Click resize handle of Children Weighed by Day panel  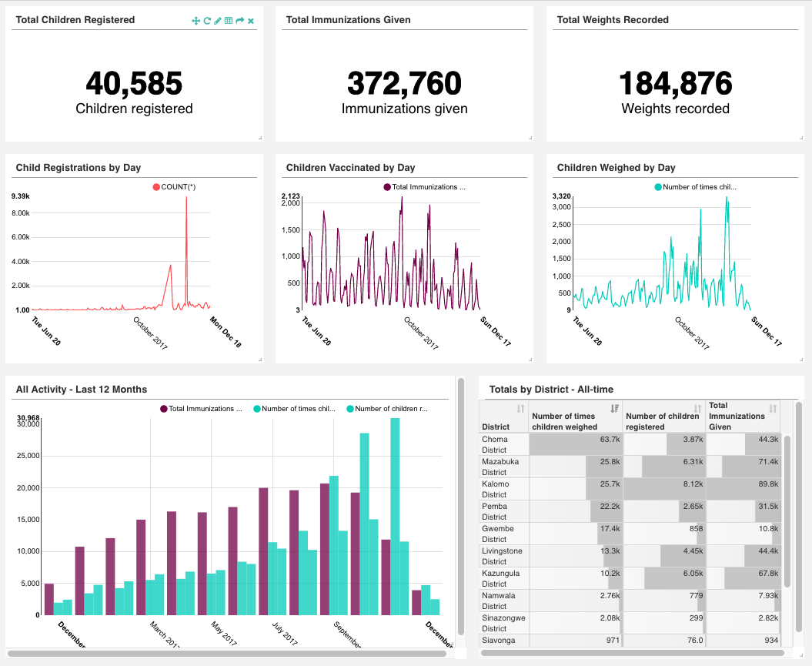click(x=801, y=360)
